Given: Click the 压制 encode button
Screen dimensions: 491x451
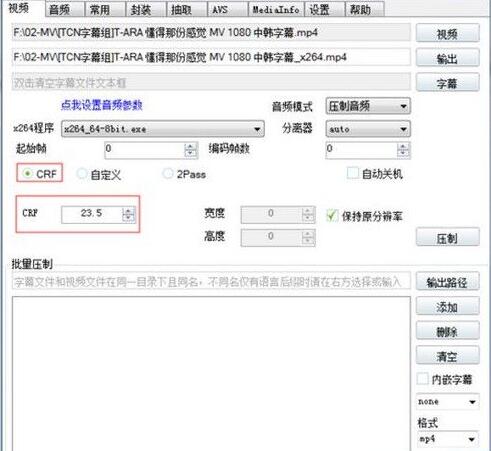Looking at the screenshot, I should (x=448, y=238).
